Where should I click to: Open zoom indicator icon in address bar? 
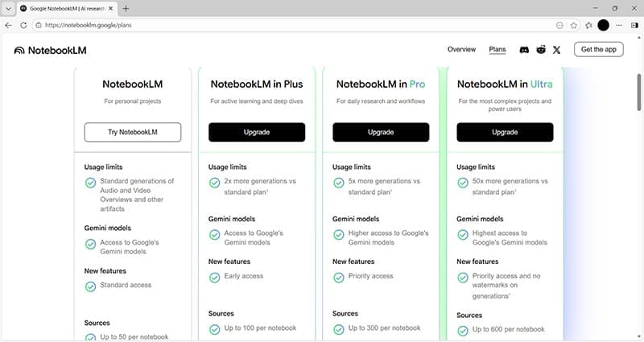559,25
